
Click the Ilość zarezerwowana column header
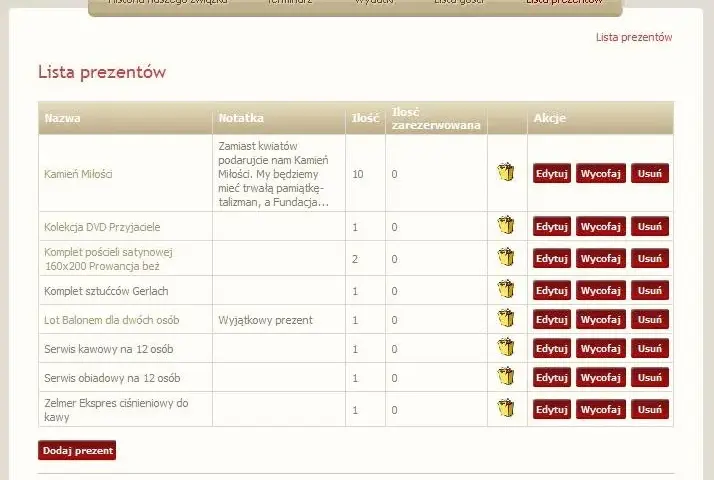tap(436, 118)
